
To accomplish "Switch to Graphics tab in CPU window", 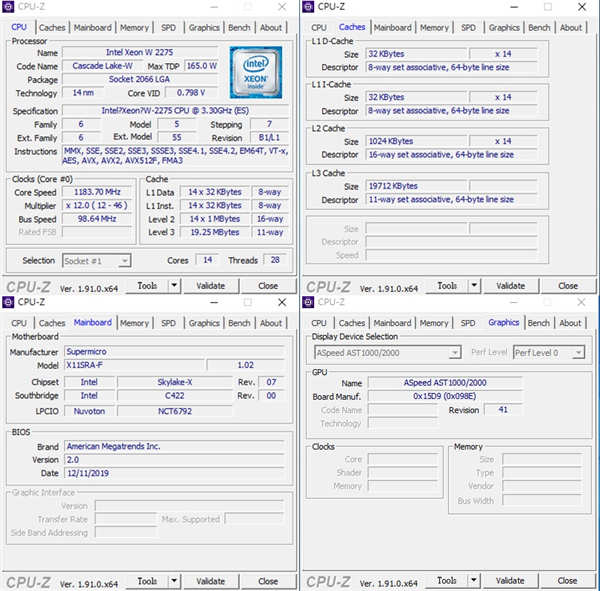I will click(204, 28).
